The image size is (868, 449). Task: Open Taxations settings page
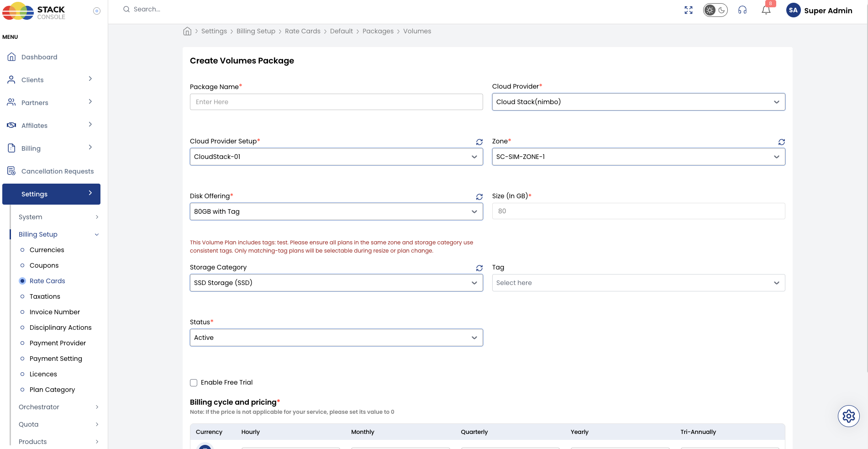pyautogui.click(x=45, y=296)
